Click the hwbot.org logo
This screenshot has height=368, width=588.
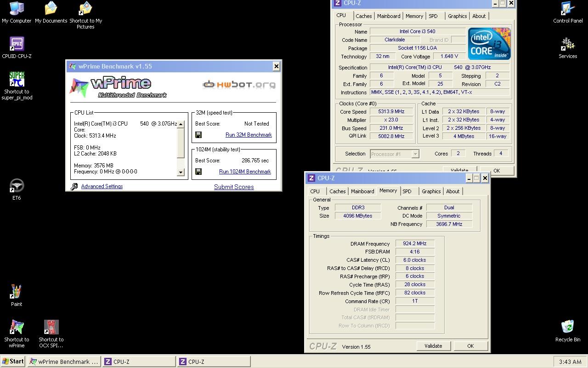(239, 84)
